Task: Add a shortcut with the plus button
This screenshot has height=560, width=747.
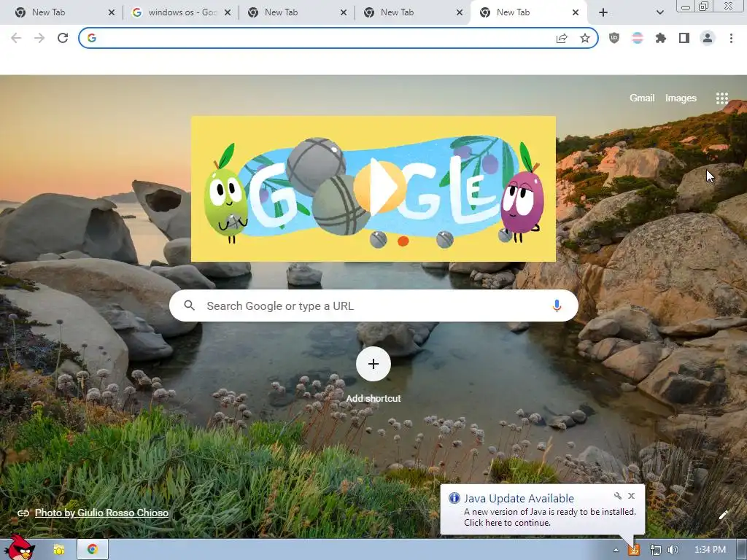Action: pos(373,364)
